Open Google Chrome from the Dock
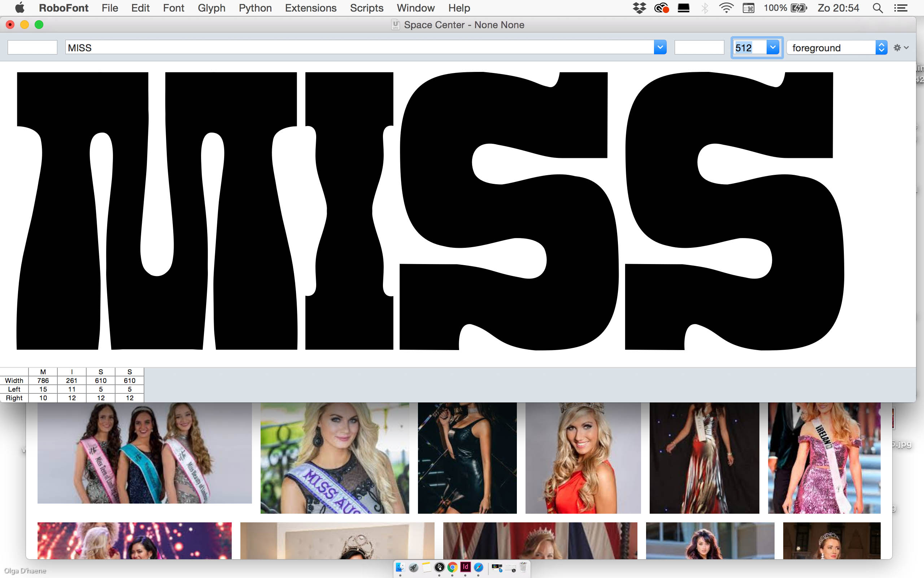The image size is (924, 578). (x=452, y=567)
